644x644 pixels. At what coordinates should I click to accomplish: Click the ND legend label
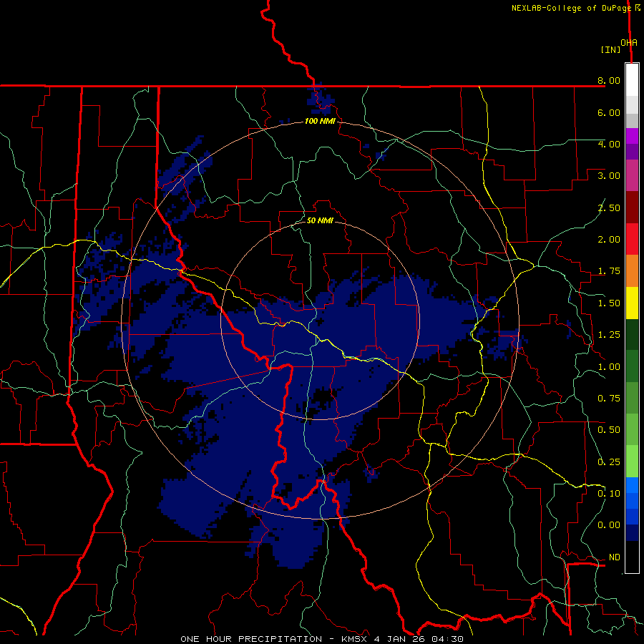615,557
